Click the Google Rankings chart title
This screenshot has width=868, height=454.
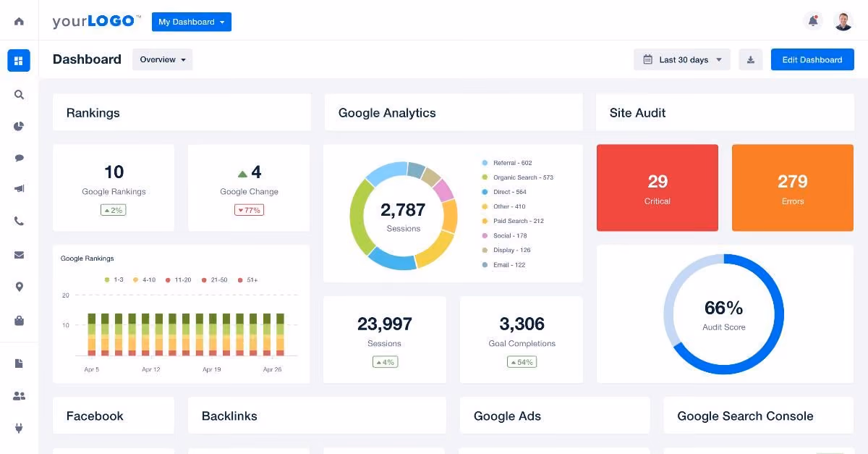87,258
